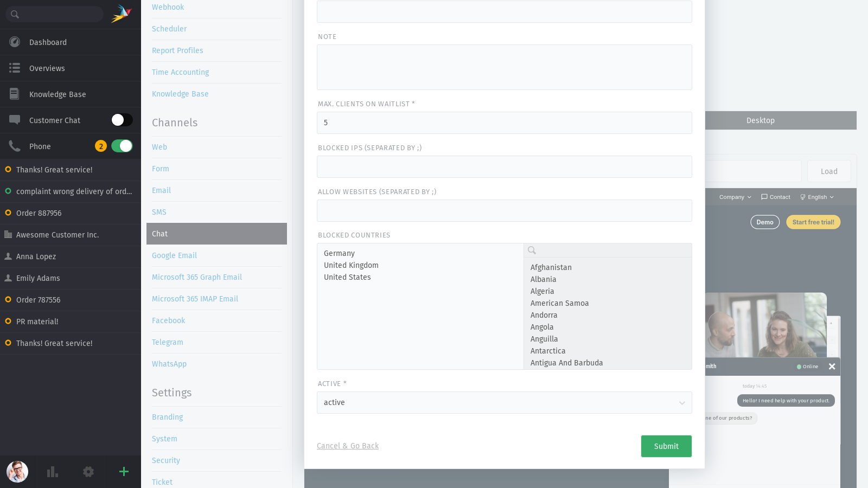The image size is (868, 488).
Task: Click the Allow Websites input field
Action: click(x=505, y=210)
